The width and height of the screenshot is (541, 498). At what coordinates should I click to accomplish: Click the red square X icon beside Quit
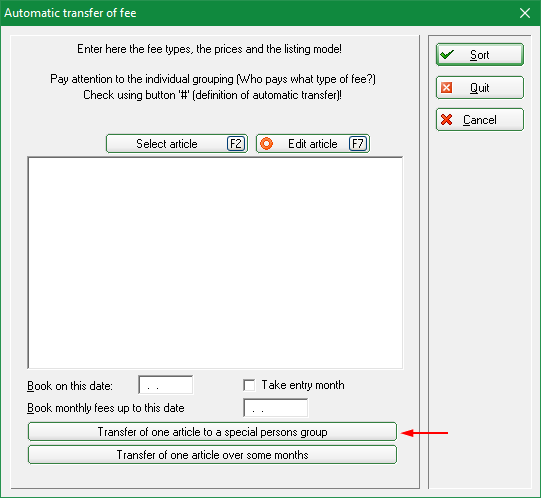[x=446, y=88]
